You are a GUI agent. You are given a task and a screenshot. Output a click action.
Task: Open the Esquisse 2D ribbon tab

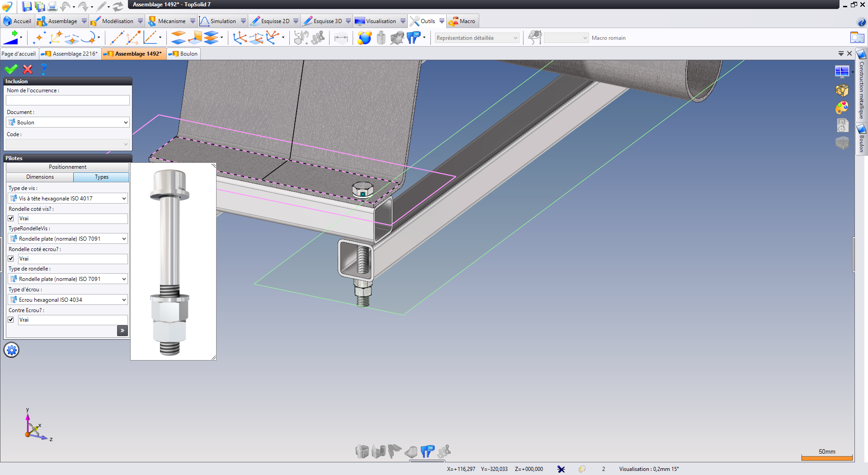(x=270, y=21)
